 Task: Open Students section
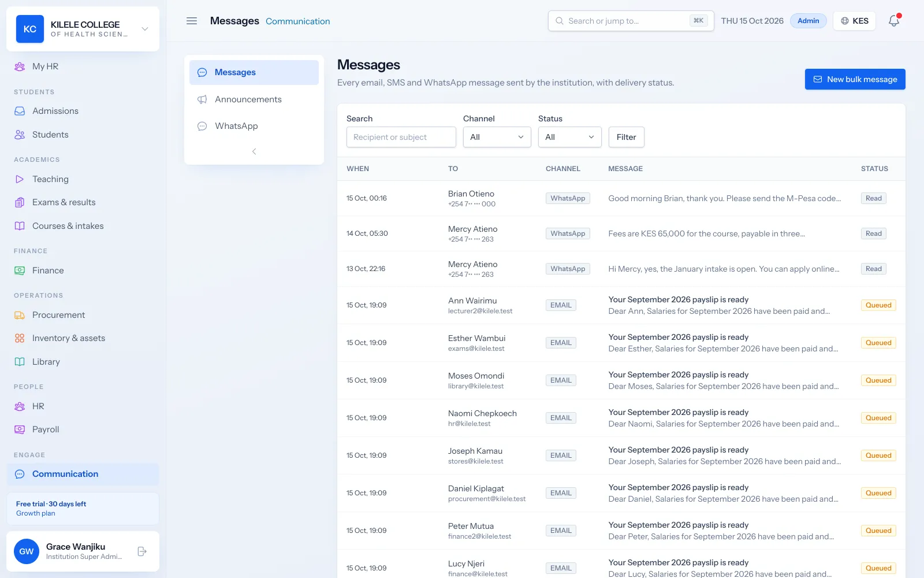tap(83, 135)
